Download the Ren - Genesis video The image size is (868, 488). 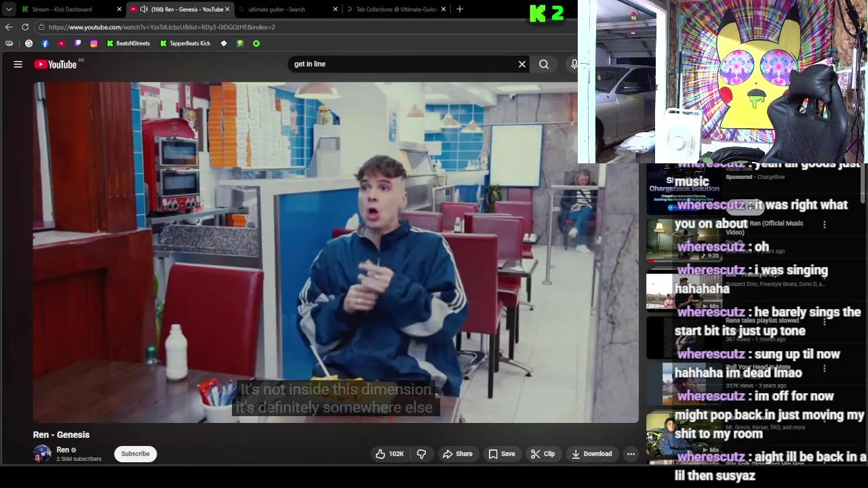[x=592, y=454]
